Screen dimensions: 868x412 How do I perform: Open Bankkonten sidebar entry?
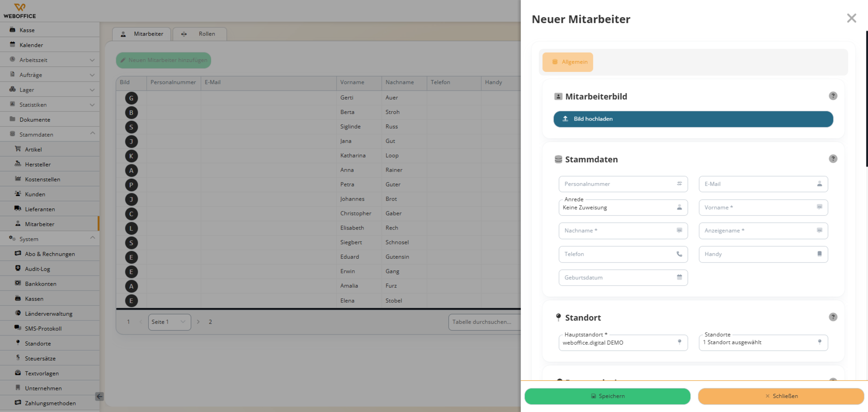click(x=50, y=283)
